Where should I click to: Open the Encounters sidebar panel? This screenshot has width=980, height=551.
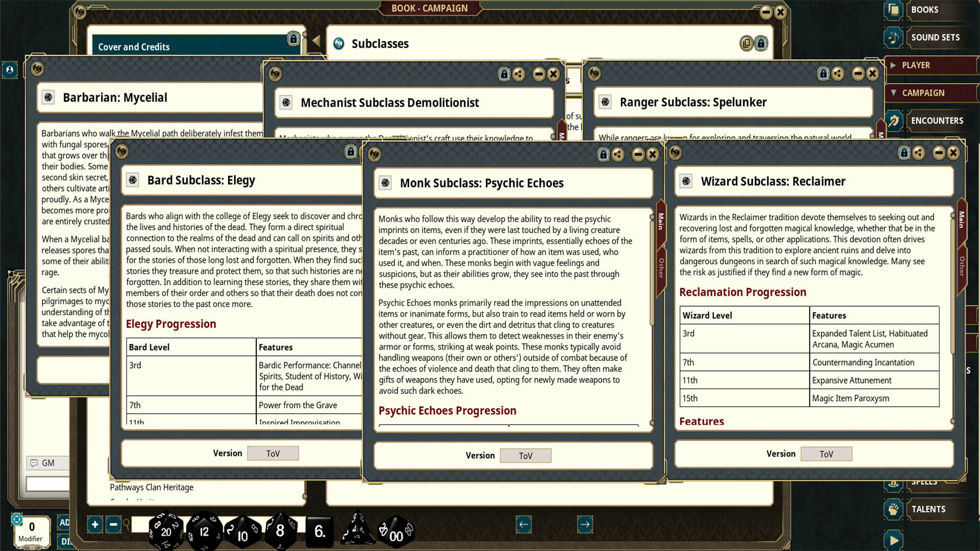[x=939, y=120]
